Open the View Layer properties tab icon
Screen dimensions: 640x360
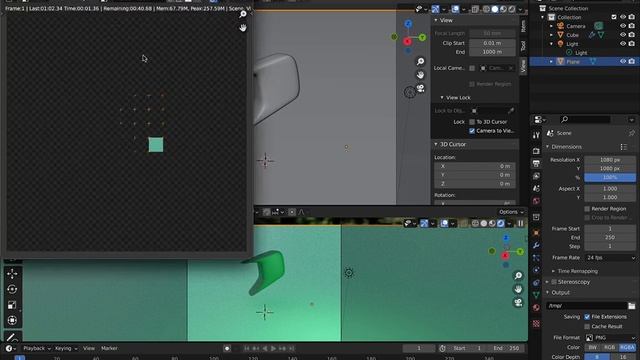tap(536, 176)
